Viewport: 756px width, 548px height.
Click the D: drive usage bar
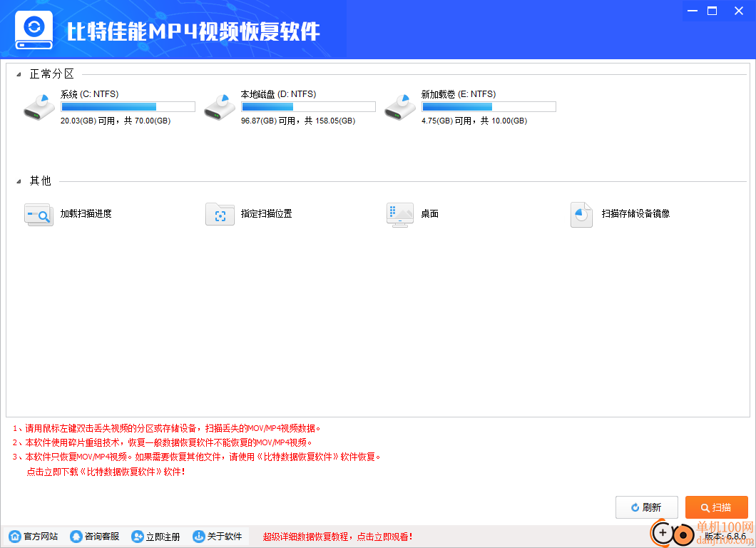point(308,106)
